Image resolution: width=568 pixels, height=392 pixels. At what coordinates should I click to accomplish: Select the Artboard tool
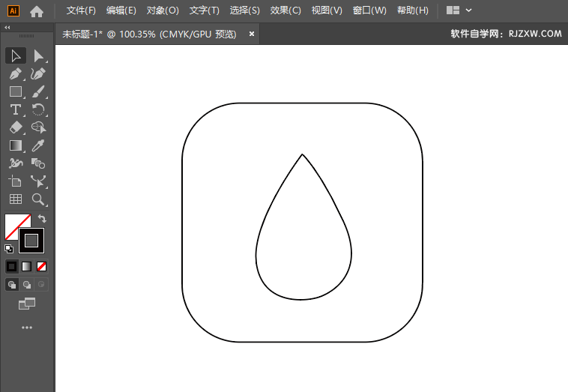pyautogui.click(x=16, y=181)
